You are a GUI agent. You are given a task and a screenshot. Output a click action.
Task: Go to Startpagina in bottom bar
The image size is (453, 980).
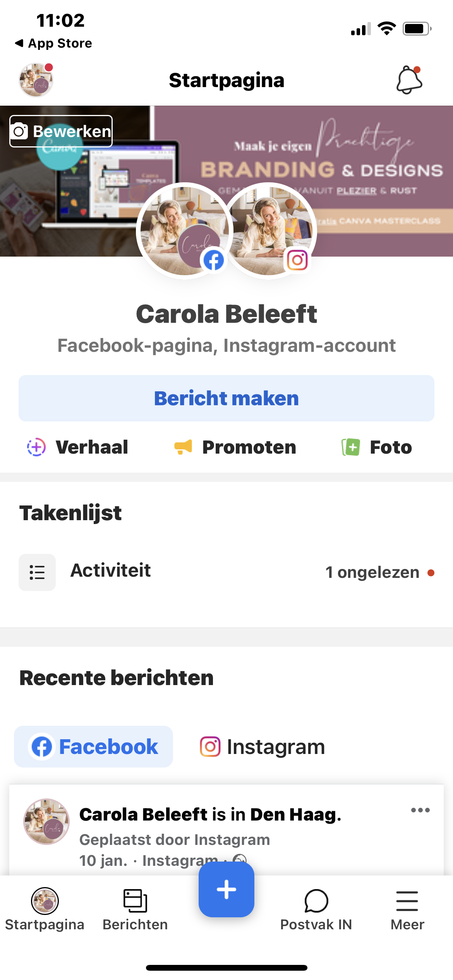pyautogui.click(x=45, y=909)
